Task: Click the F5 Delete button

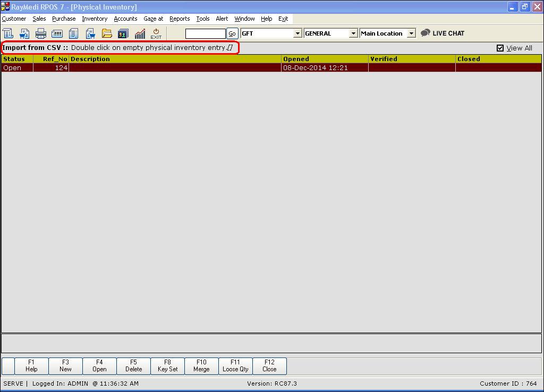Action: point(133,366)
